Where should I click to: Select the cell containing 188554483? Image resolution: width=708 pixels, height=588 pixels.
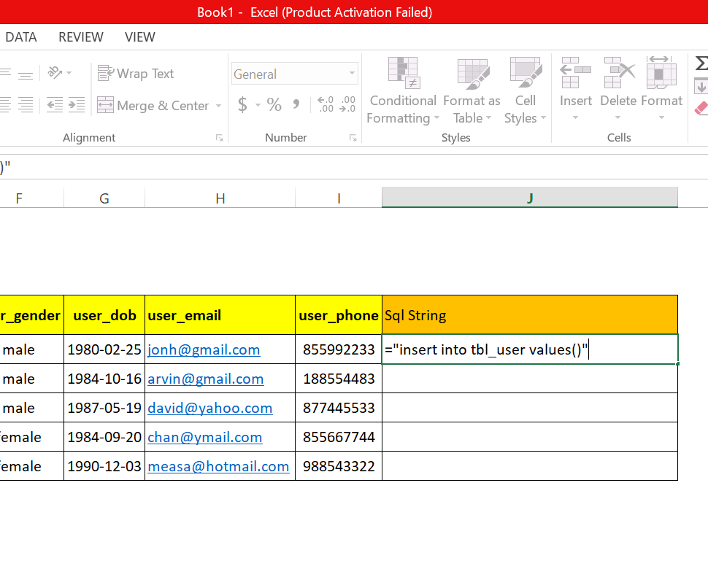point(339,379)
